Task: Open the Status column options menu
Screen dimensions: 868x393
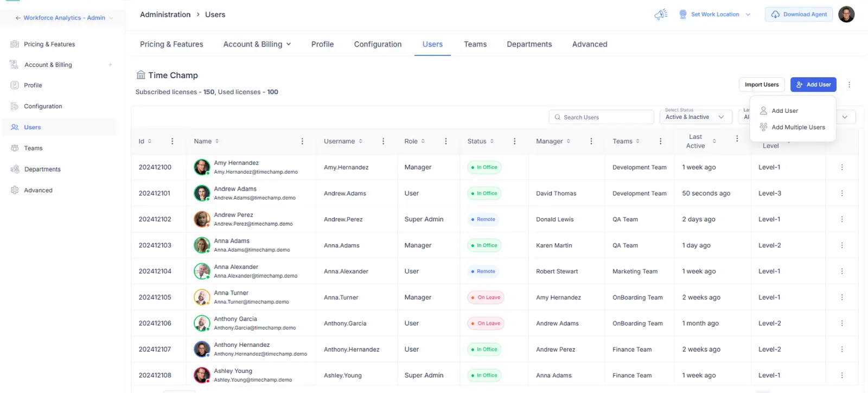Action: (x=514, y=141)
